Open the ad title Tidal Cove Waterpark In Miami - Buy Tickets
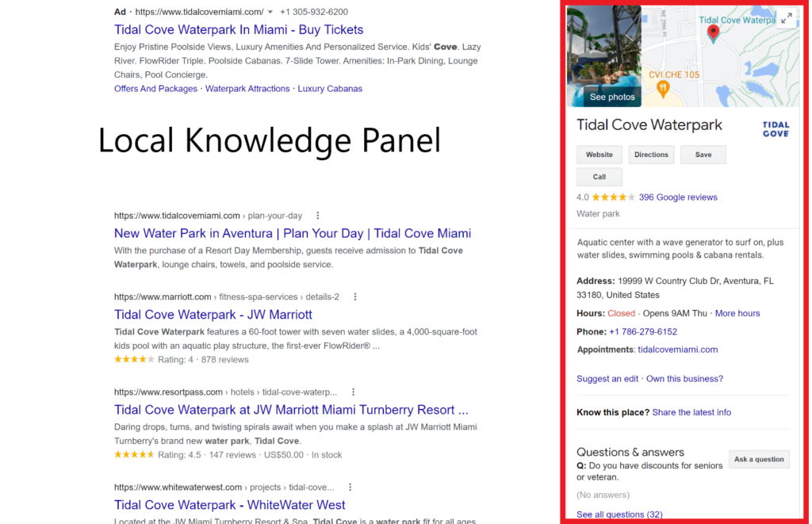This screenshot has width=812, height=524. click(239, 29)
